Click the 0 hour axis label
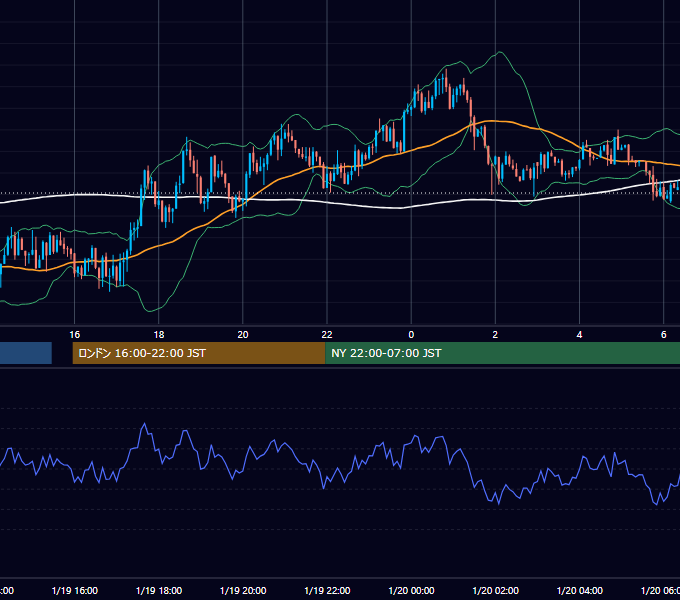Screen dimensions: 680x600 [411, 335]
